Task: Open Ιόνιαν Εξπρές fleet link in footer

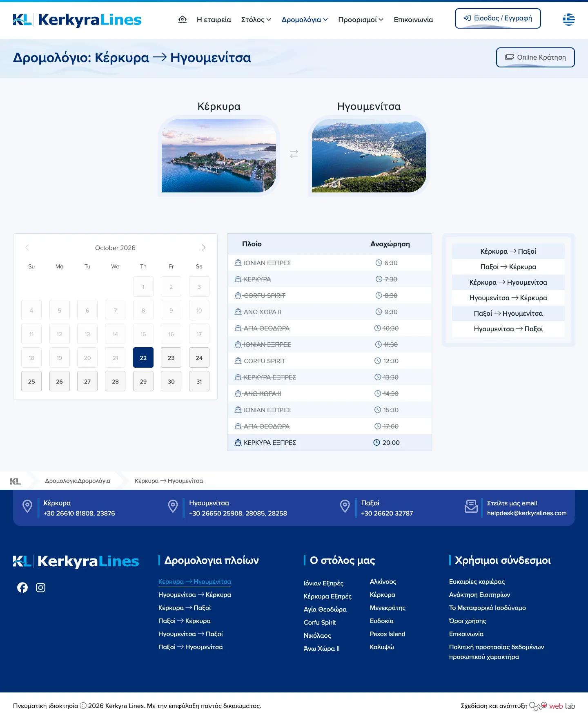Action: [323, 583]
